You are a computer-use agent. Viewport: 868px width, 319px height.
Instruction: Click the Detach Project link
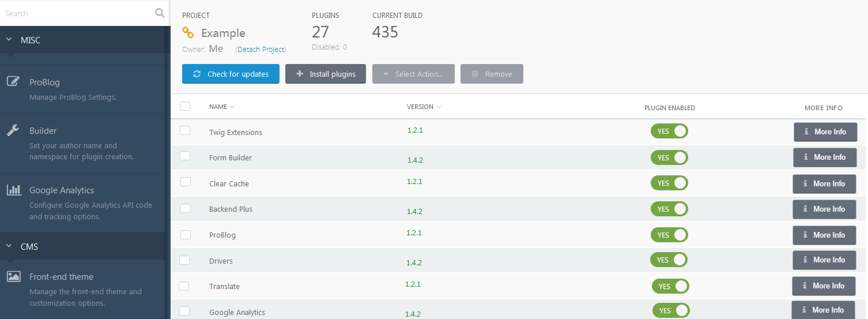click(261, 50)
